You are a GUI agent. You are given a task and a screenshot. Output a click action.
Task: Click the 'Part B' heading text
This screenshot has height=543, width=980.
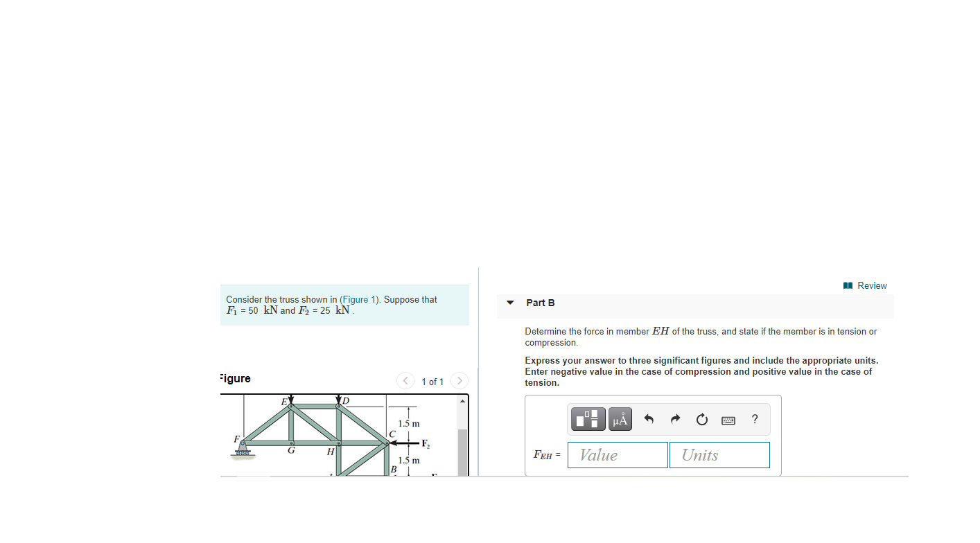tap(541, 303)
